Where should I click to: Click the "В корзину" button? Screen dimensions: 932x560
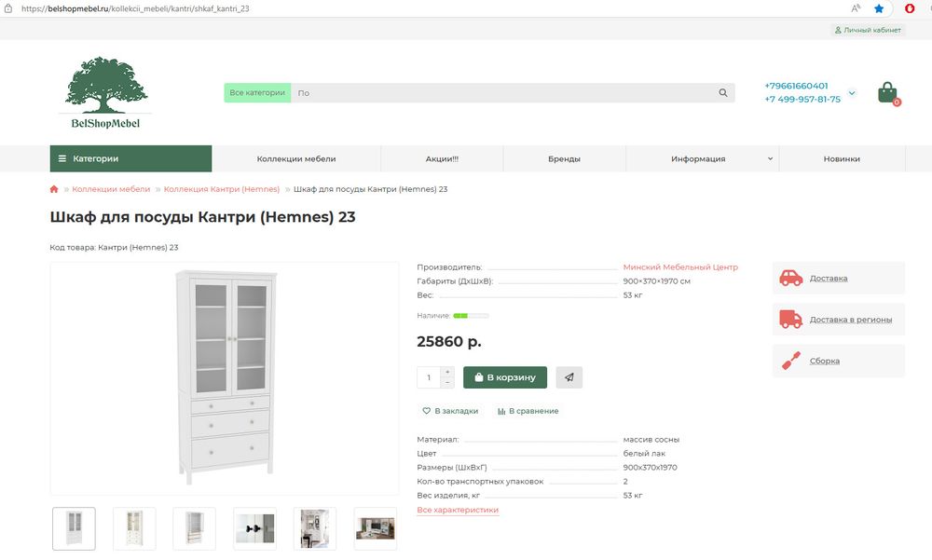[504, 377]
